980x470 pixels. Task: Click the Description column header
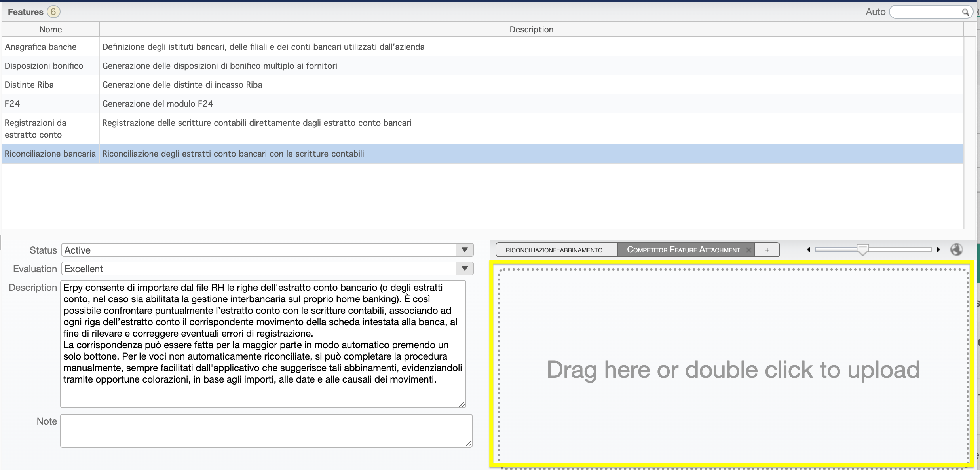pyautogui.click(x=531, y=29)
